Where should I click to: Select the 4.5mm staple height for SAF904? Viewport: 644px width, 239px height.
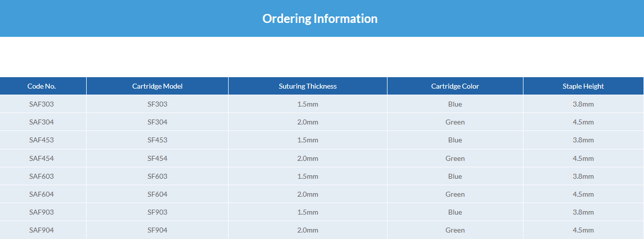583,230
